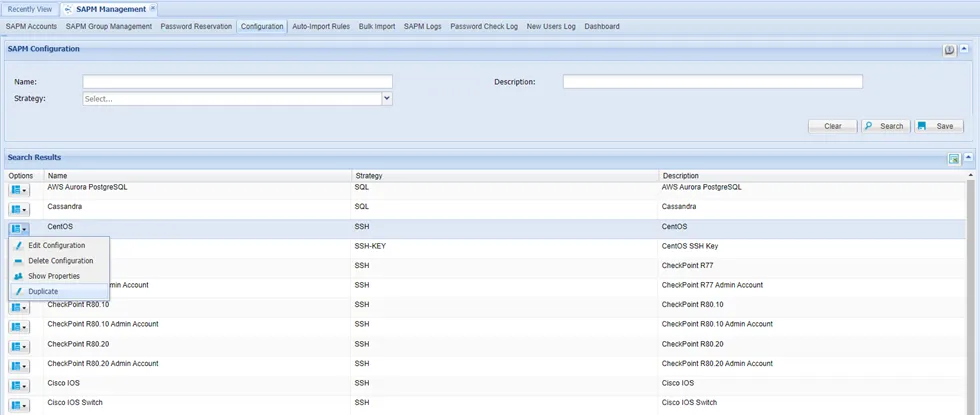Close the SAPM Management tab
Image resolution: width=980 pixels, height=415 pixels.
(153, 9)
